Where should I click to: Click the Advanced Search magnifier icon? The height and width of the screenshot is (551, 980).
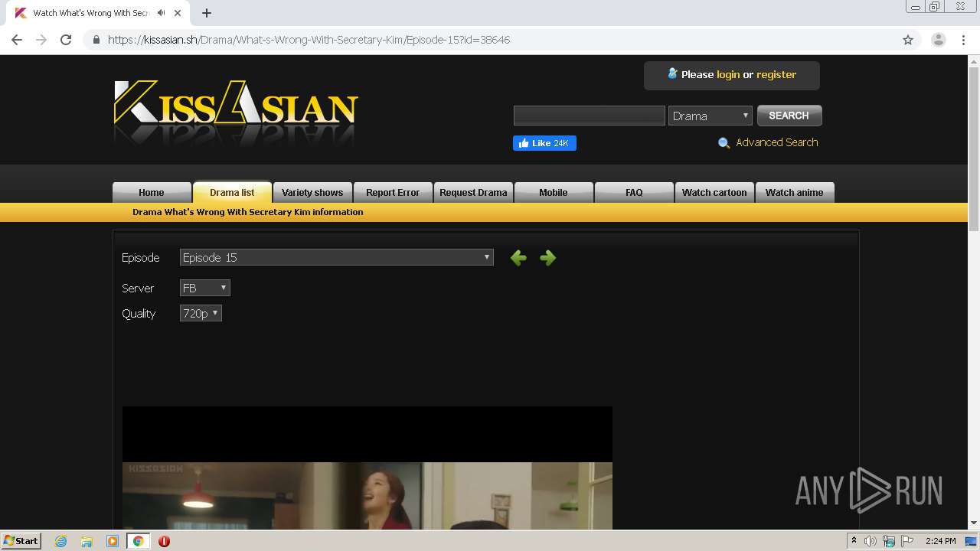pyautogui.click(x=724, y=143)
